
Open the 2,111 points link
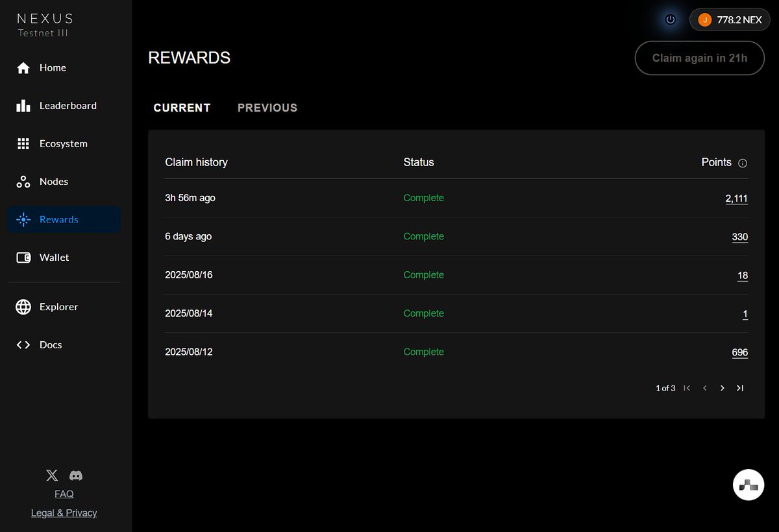(x=736, y=199)
